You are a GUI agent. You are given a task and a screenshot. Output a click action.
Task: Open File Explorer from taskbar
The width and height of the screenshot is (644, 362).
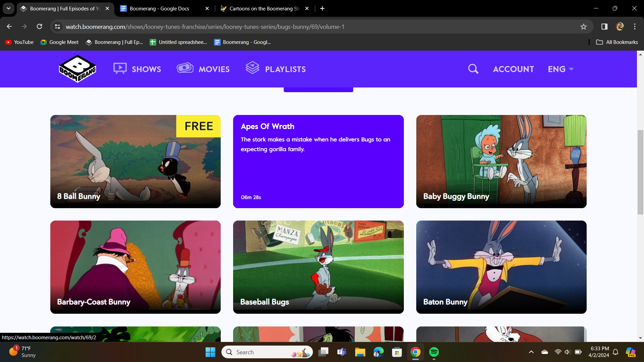click(x=360, y=352)
